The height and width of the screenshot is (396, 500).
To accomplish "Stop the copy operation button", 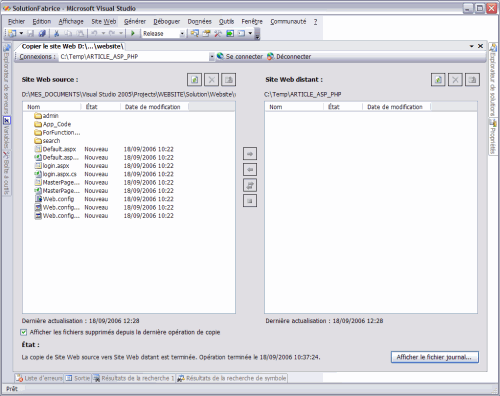I will (250, 201).
